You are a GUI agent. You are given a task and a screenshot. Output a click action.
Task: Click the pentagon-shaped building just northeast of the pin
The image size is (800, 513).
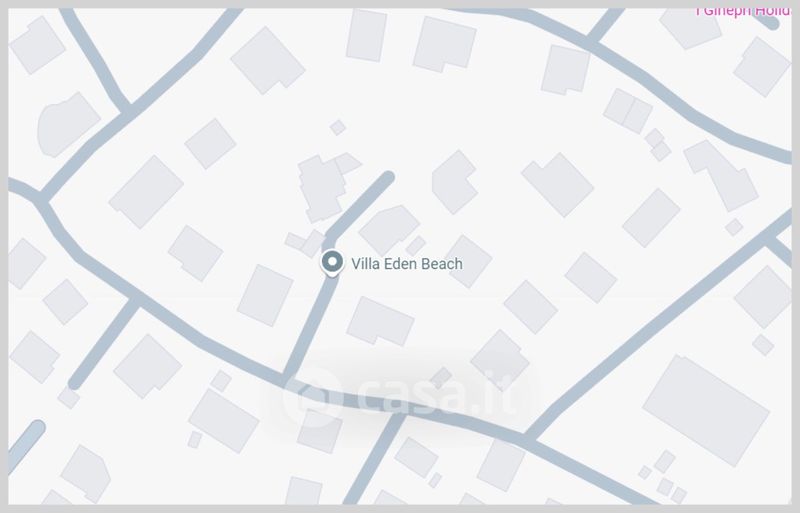389,229
